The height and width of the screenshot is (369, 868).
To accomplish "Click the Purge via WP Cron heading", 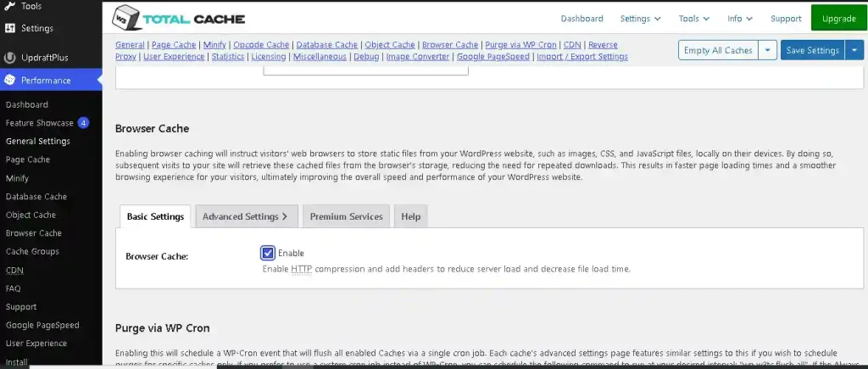I will pos(162,328).
